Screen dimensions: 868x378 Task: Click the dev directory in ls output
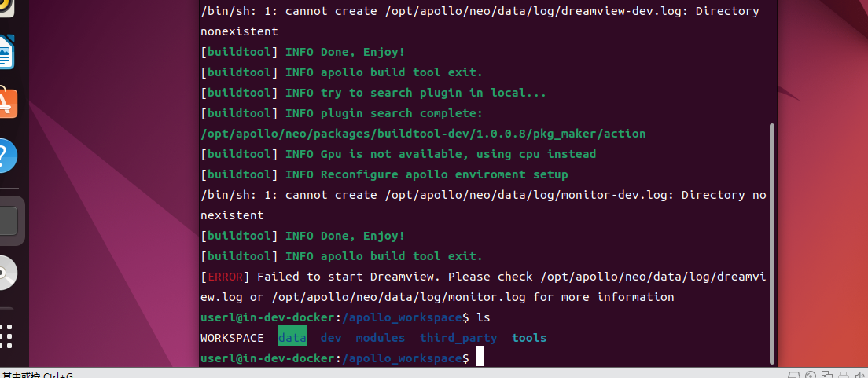click(330, 338)
